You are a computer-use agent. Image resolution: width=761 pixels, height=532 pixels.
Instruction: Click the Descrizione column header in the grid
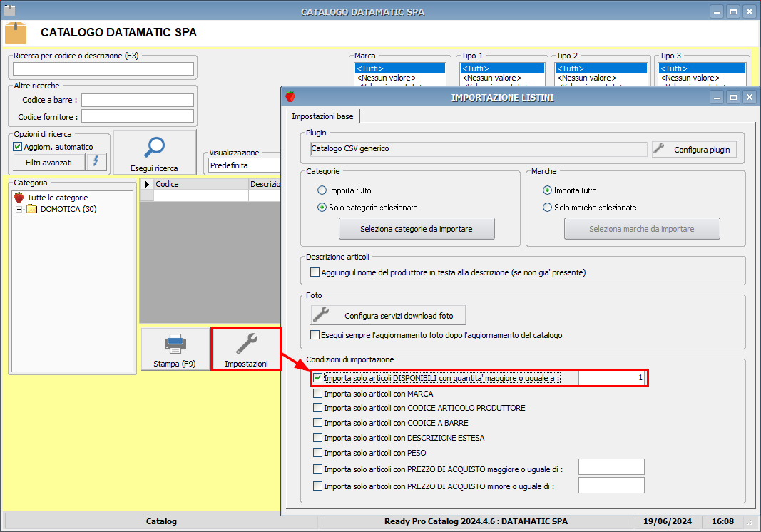click(265, 184)
